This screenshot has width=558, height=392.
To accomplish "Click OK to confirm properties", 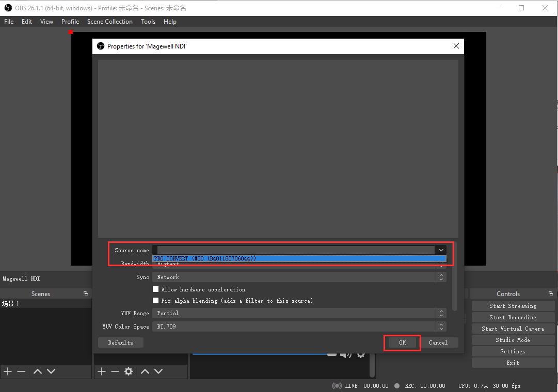I will click(x=402, y=342).
